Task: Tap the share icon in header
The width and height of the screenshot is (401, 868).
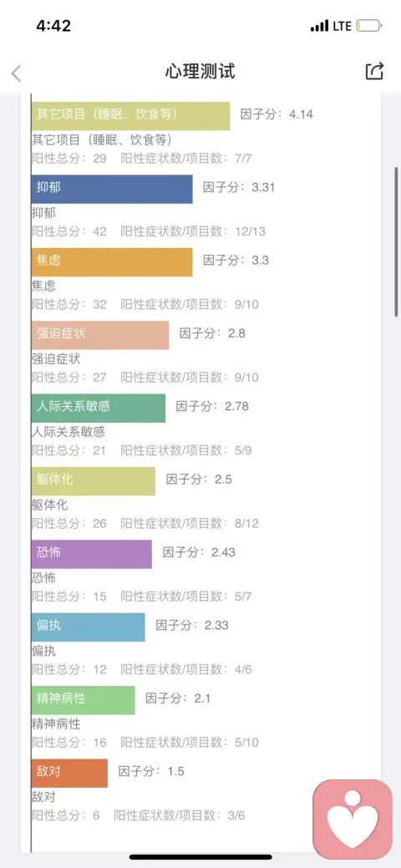Action: pos(374,71)
